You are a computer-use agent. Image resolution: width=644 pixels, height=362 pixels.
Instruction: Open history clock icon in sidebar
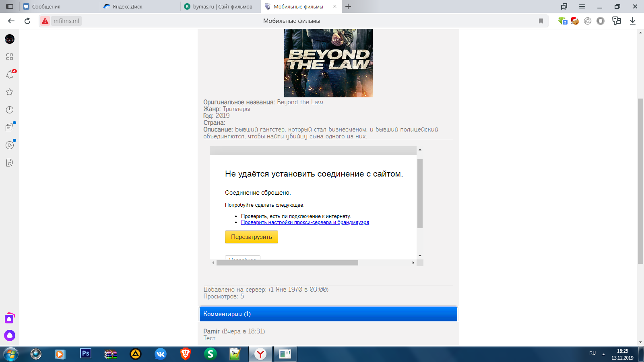pos(10,110)
